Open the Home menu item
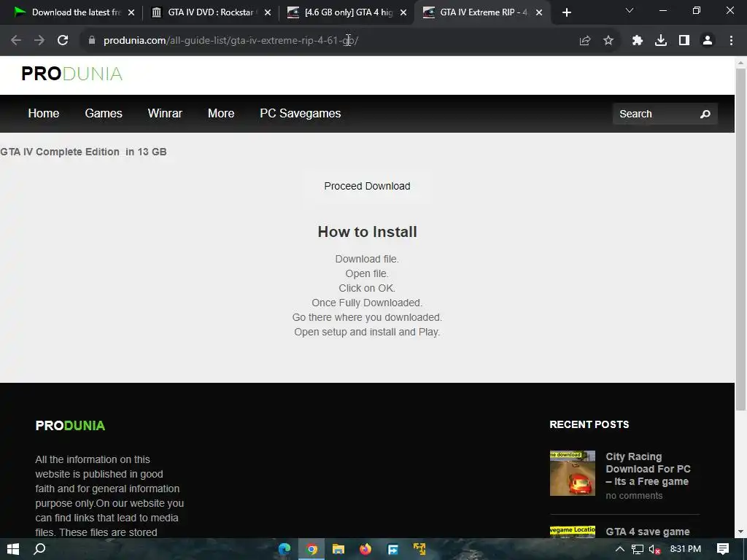The height and width of the screenshot is (560, 747). click(x=43, y=113)
